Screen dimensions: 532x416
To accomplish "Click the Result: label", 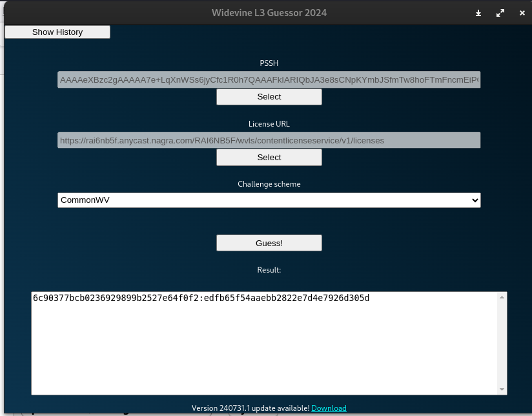I will [x=269, y=269].
